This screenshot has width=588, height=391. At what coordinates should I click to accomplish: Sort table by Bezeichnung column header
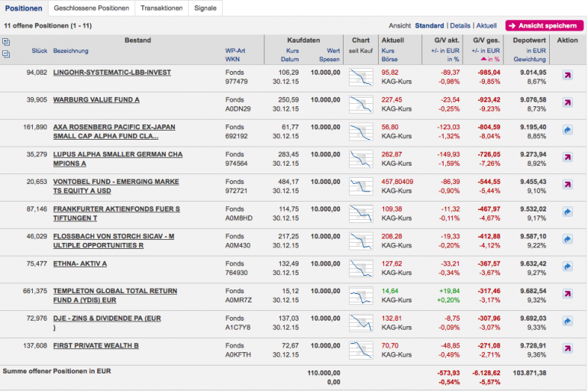(x=71, y=51)
